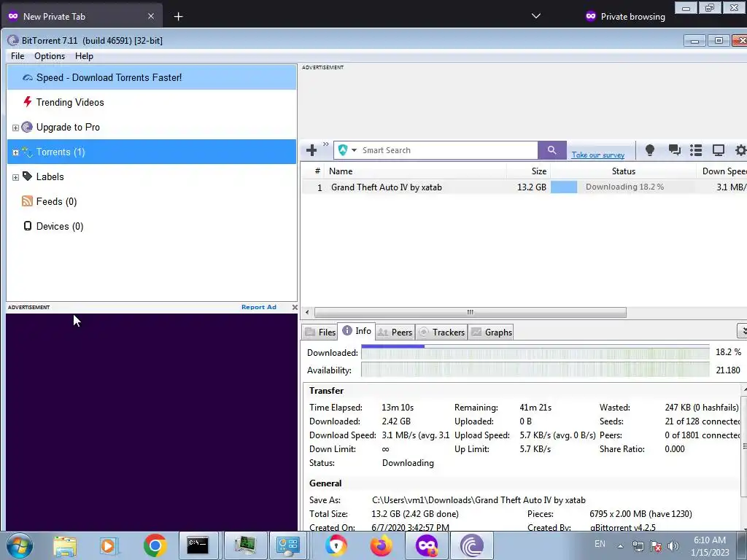
Task: Click the Add Torrent plus icon
Action: (x=311, y=150)
